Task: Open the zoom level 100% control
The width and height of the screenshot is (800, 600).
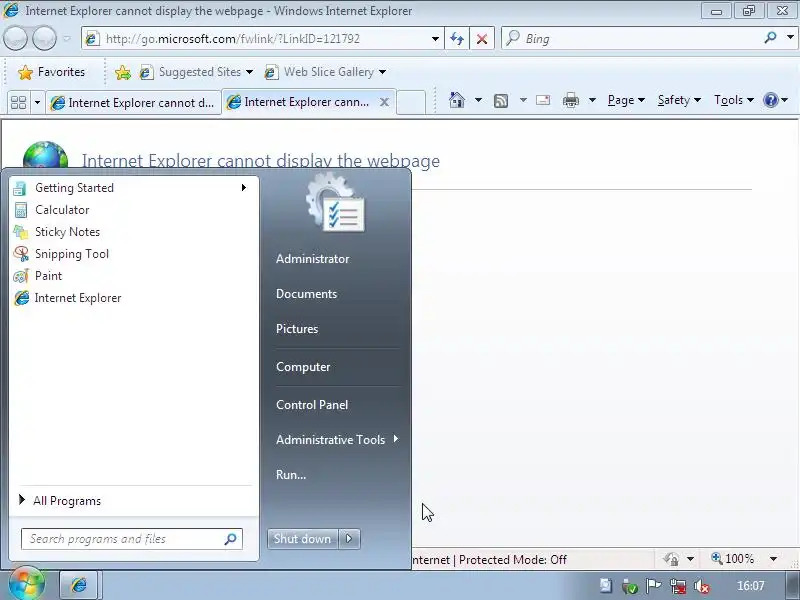Action: point(733,559)
